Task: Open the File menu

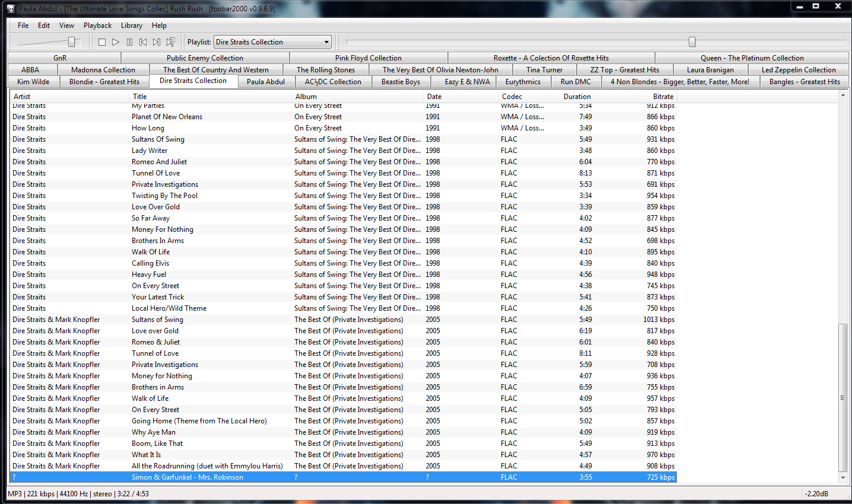Action: pos(23,25)
